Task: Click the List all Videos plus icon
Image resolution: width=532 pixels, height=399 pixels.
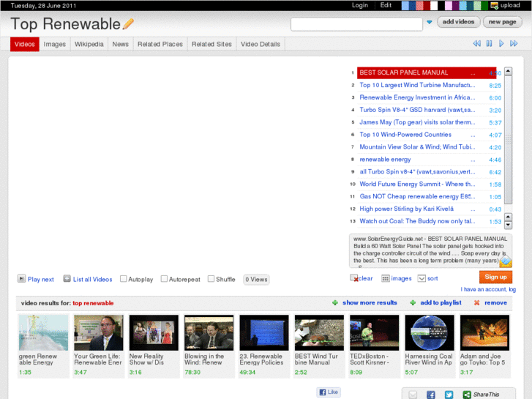Action: [67, 279]
